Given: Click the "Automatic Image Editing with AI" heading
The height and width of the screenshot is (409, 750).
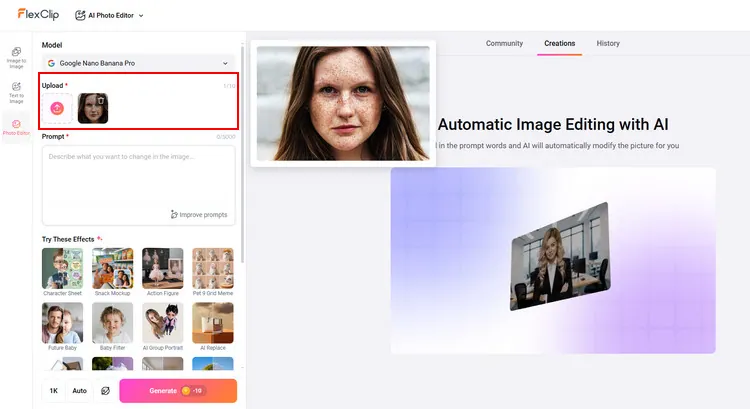Looking at the screenshot, I should coord(553,124).
